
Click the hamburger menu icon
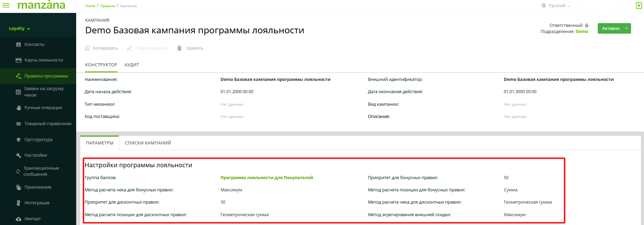coord(6,5)
